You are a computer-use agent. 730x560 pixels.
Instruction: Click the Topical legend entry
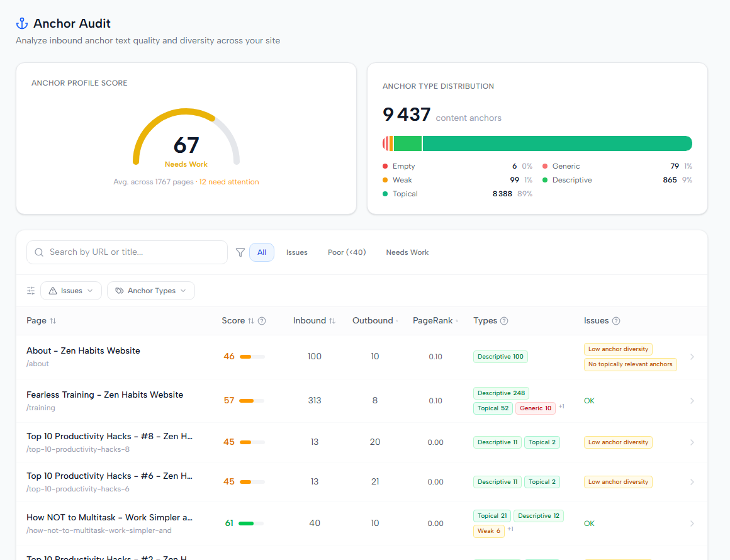coord(457,194)
